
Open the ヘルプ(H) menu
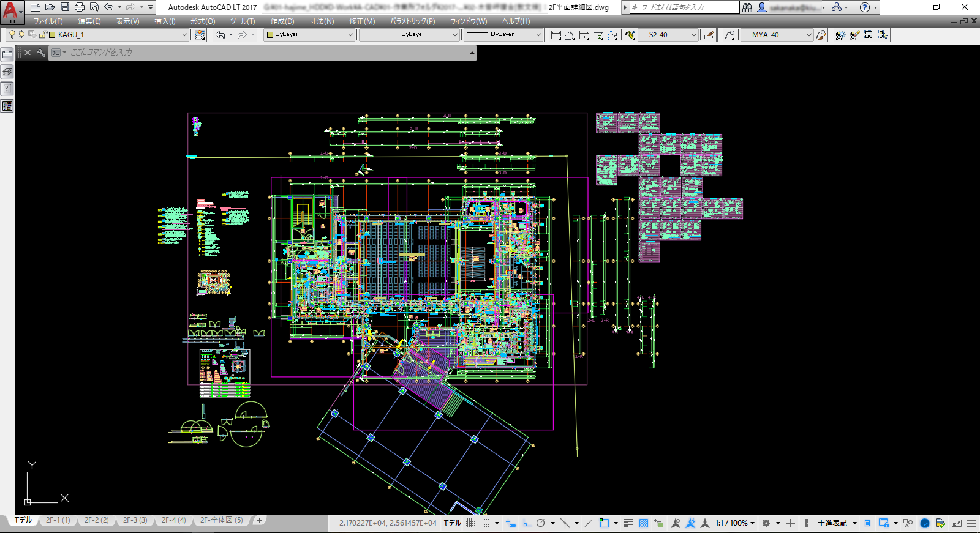pos(516,21)
